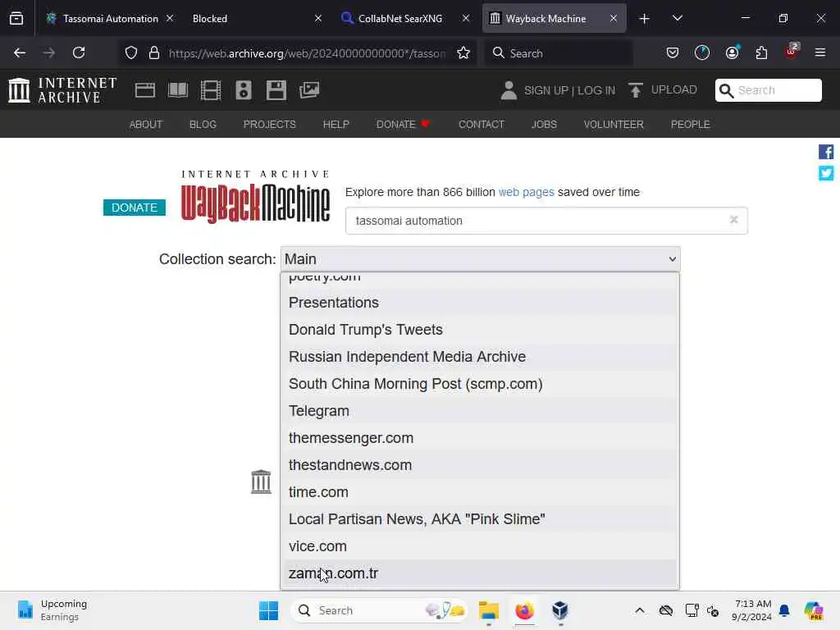Image resolution: width=840 pixels, height=630 pixels.
Task: Open site security padlock info
Action: point(154,52)
